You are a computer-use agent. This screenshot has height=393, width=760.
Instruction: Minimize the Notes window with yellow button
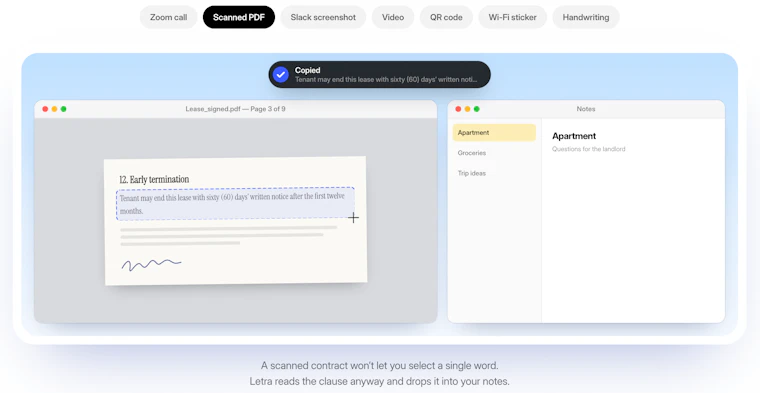tap(467, 109)
